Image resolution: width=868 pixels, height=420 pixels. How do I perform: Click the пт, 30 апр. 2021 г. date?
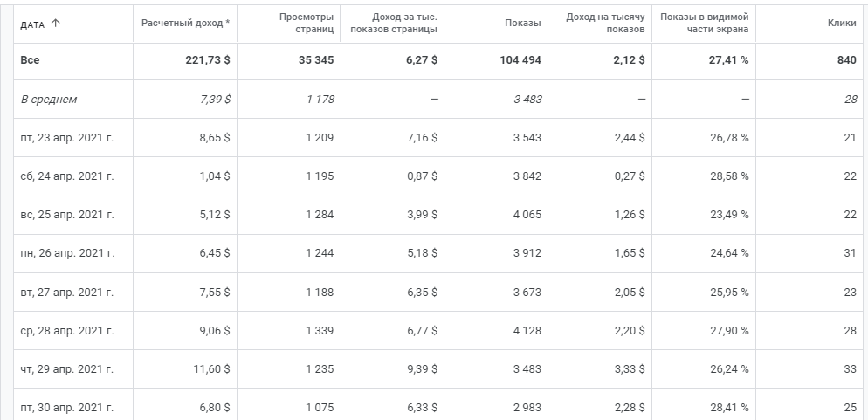point(67,408)
